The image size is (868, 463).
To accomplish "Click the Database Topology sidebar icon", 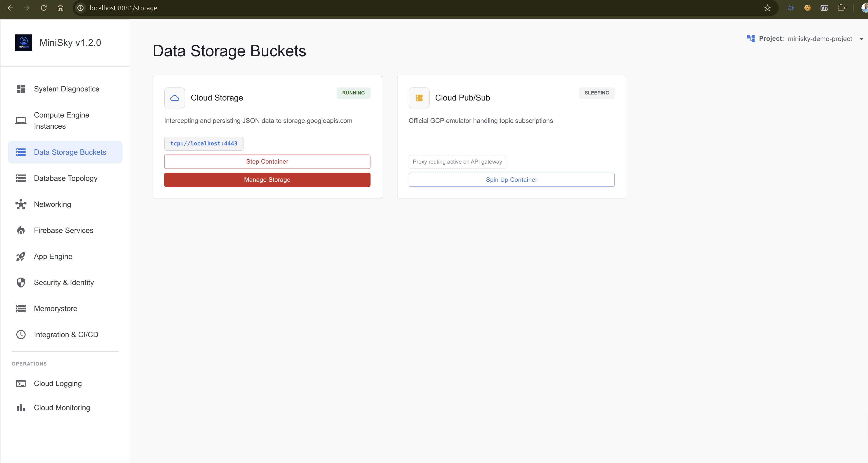I will pos(21,178).
